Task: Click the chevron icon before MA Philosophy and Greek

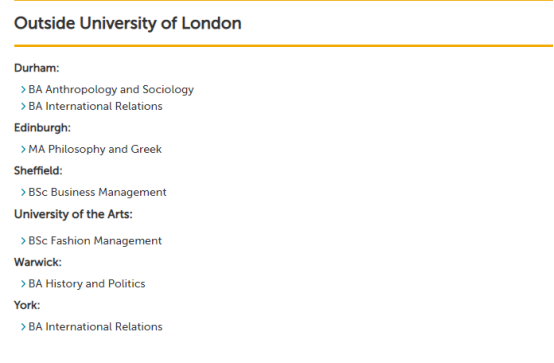Action: point(23,150)
